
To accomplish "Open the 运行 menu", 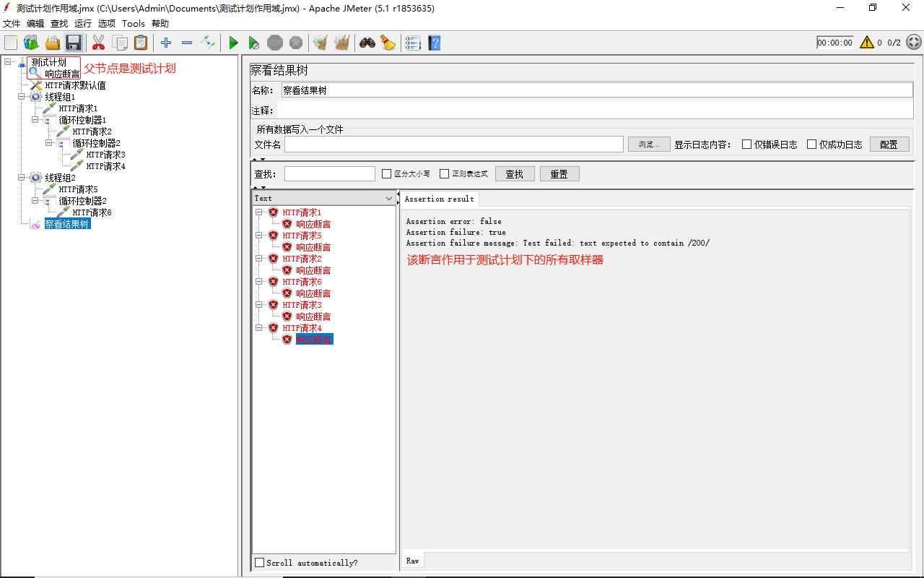I will (83, 23).
